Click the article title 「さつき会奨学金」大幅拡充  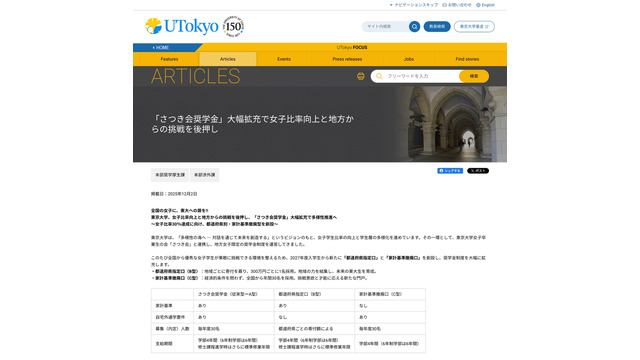(252, 124)
